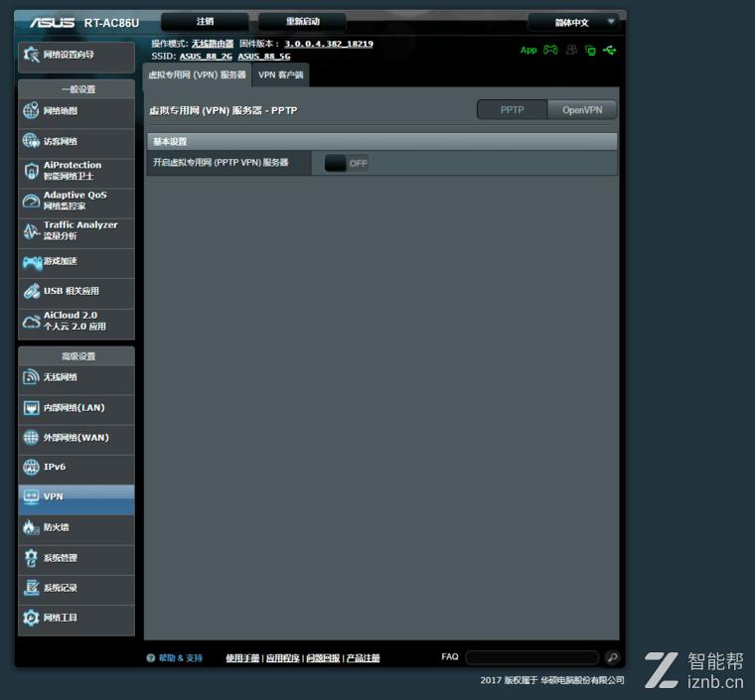The height and width of the screenshot is (700, 755).
Task: Open the network setup wizard icon
Action: 32,55
